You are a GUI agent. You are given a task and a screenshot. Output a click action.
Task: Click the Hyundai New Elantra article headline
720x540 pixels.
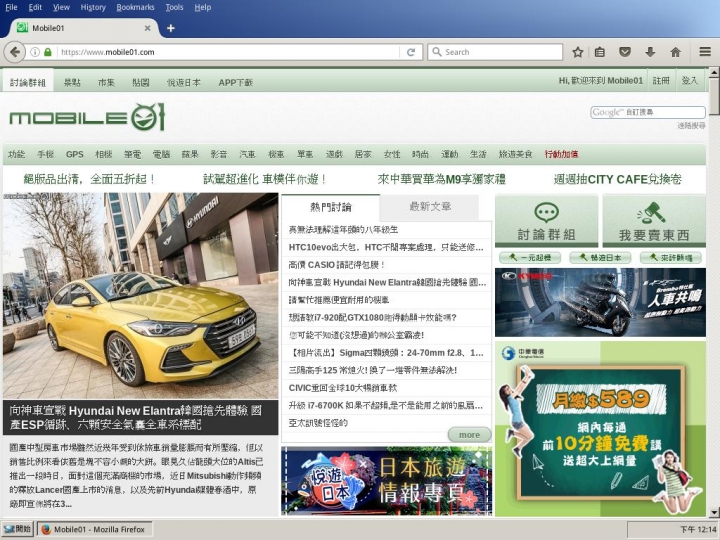click(x=136, y=417)
